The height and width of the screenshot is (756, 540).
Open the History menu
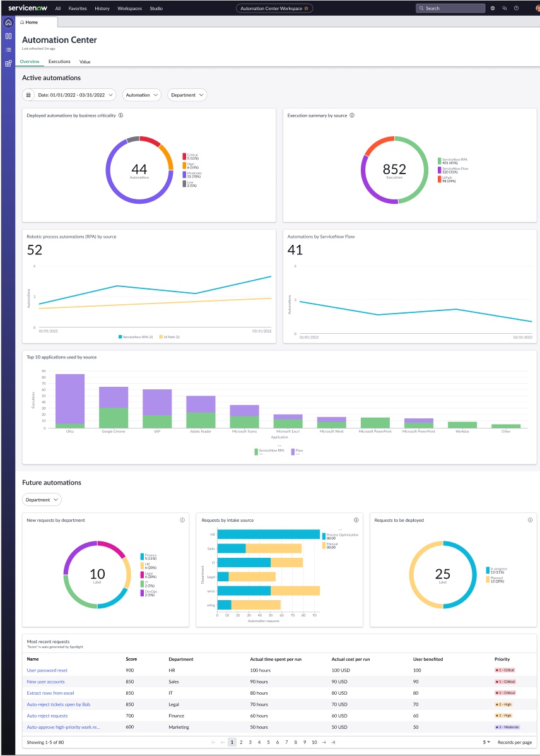102,8
